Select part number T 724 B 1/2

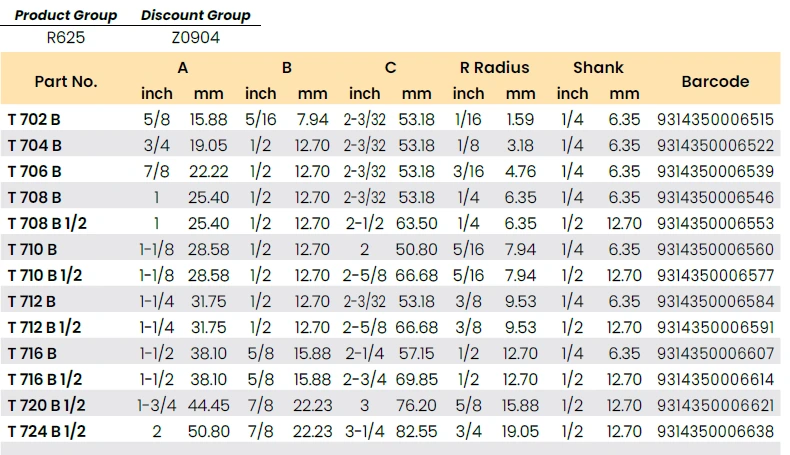click(x=46, y=431)
